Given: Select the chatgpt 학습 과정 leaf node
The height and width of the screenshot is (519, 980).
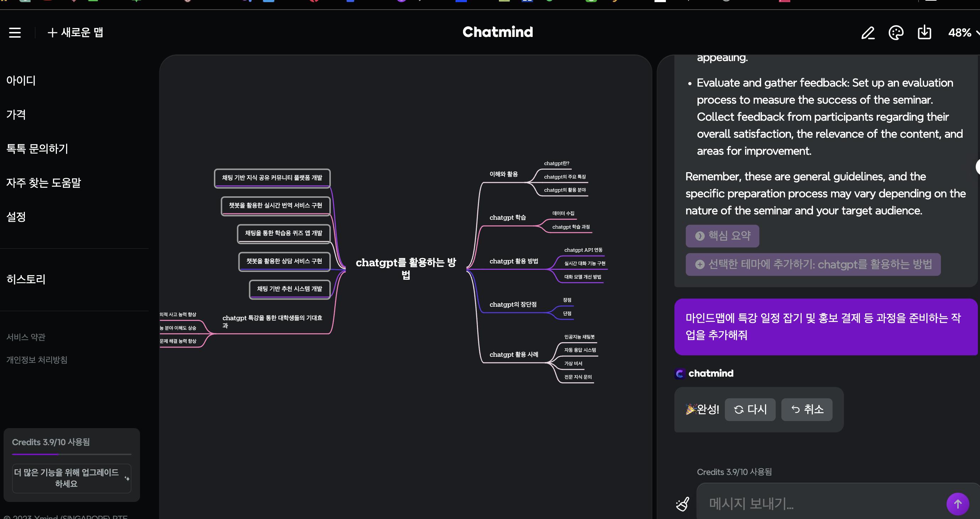Looking at the screenshot, I should tap(571, 227).
